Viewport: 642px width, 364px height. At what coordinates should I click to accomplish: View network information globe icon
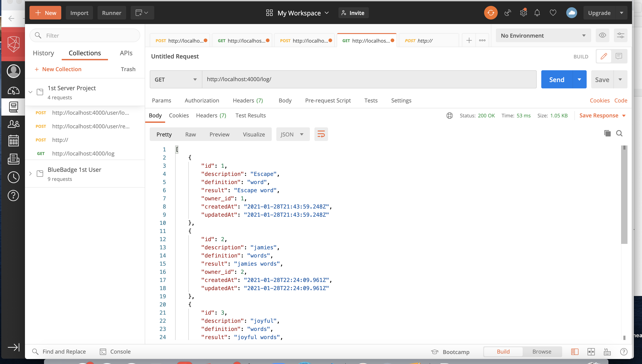click(x=449, y=116)
